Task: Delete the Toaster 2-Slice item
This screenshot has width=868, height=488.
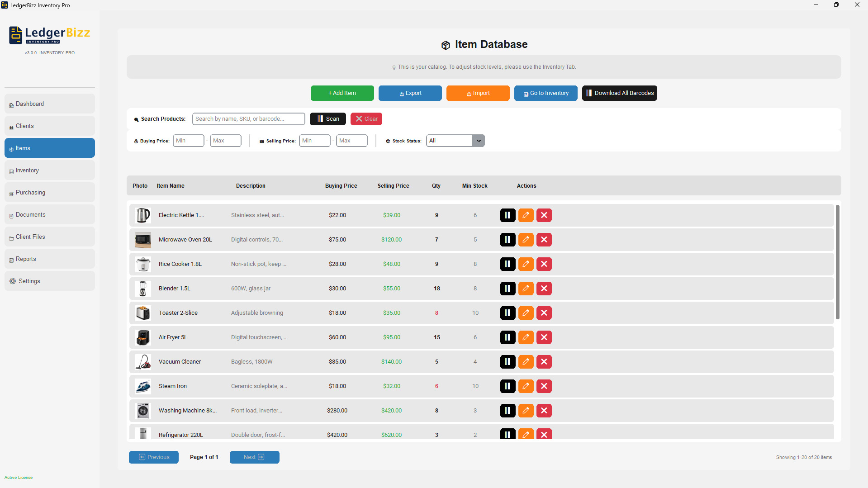Action: point(544,313)
